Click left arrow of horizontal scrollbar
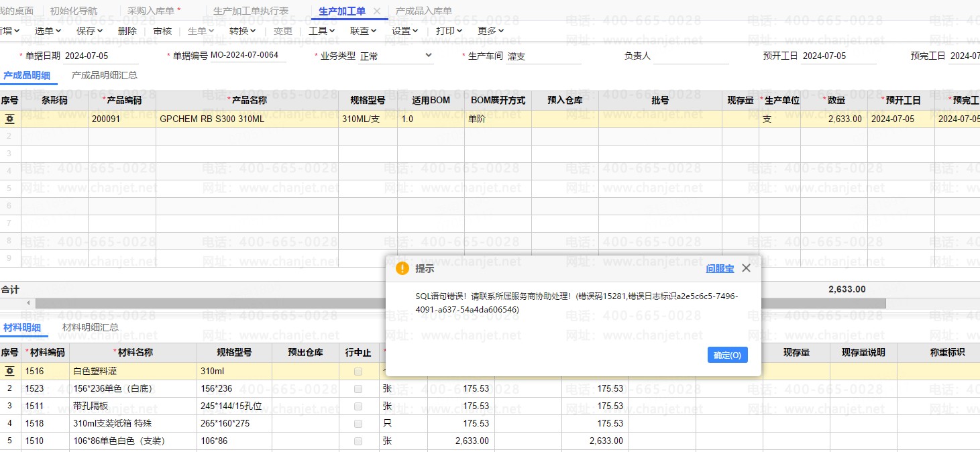The image size is (980, 452). click(28, 303)
